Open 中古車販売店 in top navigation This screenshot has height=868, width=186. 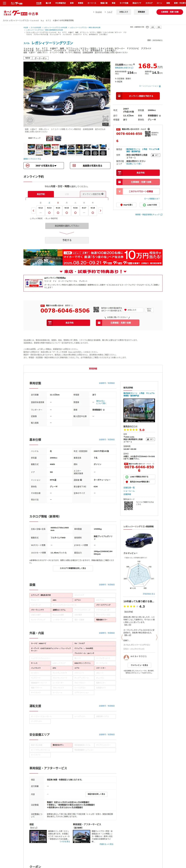pos(60,3)
